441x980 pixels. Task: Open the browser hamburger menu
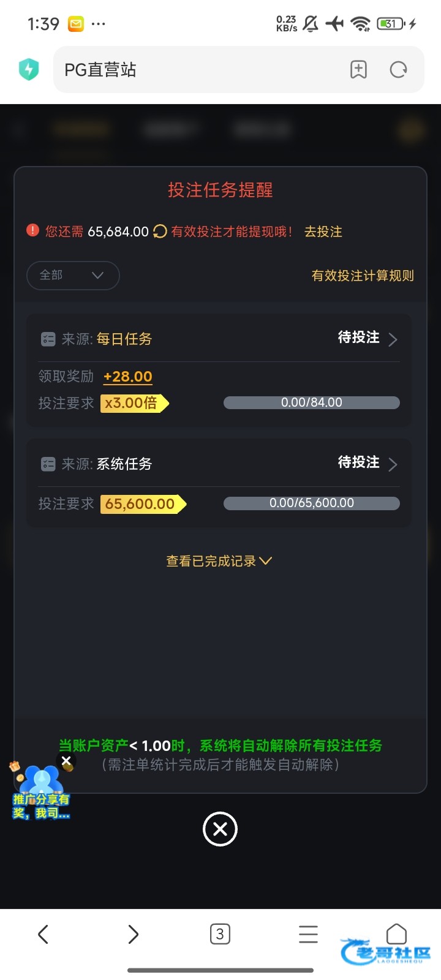pos(308,934)
